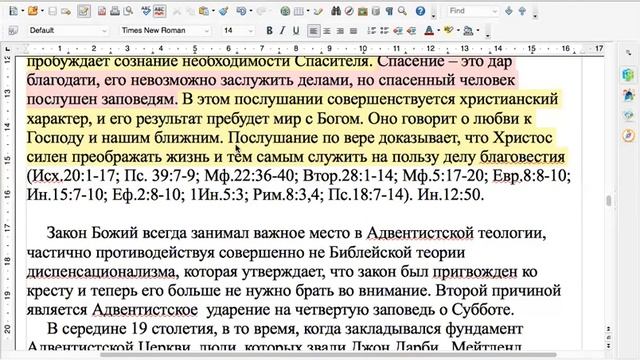The image size is (640, 360).
Task: Export the document directly as PDF
Action: pyautogui.click(x=102, y=11)
